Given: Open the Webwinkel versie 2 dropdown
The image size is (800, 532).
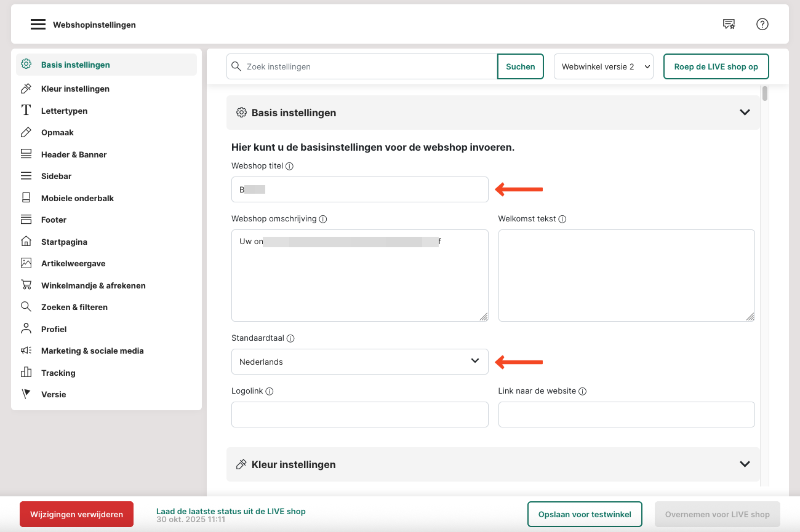Looking at the screenshot, I should (x=603, y=66).
